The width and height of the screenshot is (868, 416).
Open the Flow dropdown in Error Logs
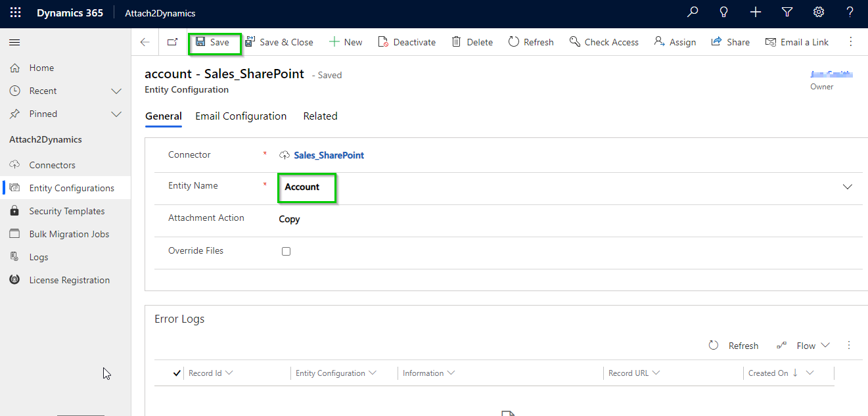(803, 346)
